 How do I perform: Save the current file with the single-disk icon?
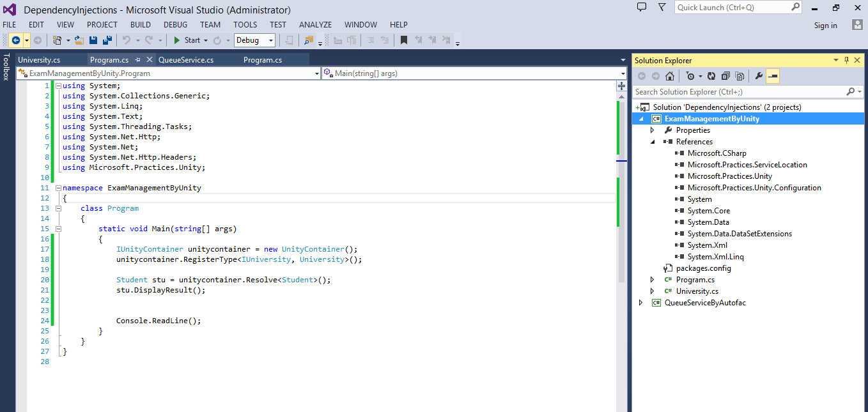(x=93, y=40)
